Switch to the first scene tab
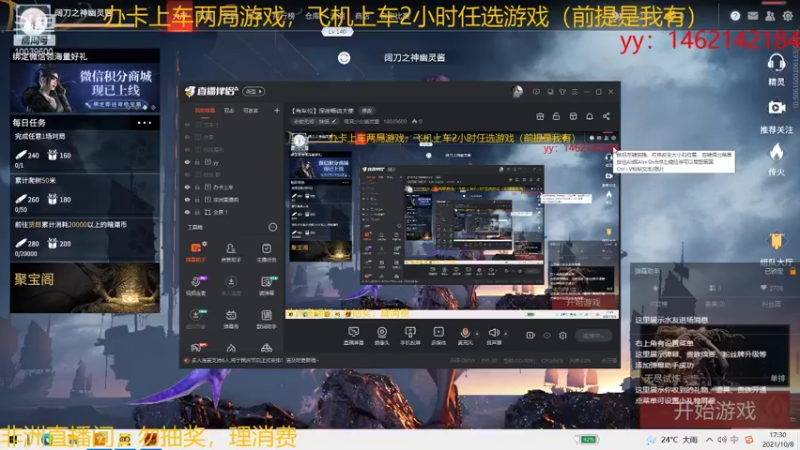800x450 pixels. [205, 110]
